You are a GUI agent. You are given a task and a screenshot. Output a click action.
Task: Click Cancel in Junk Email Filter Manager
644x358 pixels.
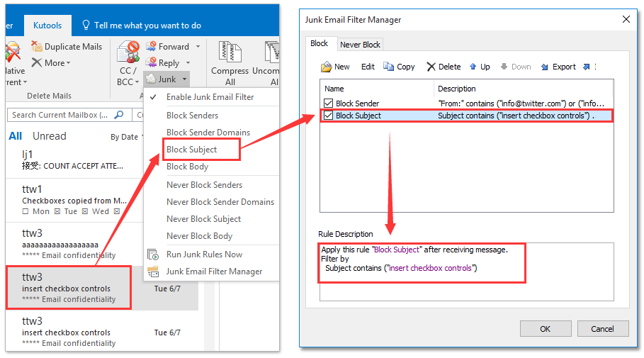pos(602,329)
